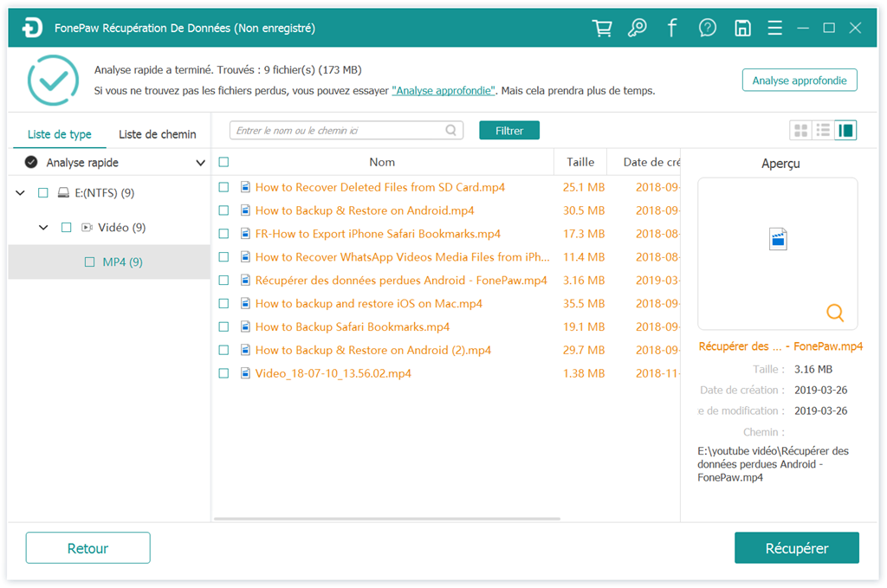Click the save scan icon in title bar
The image size is (887, 588).
point(742,28)
